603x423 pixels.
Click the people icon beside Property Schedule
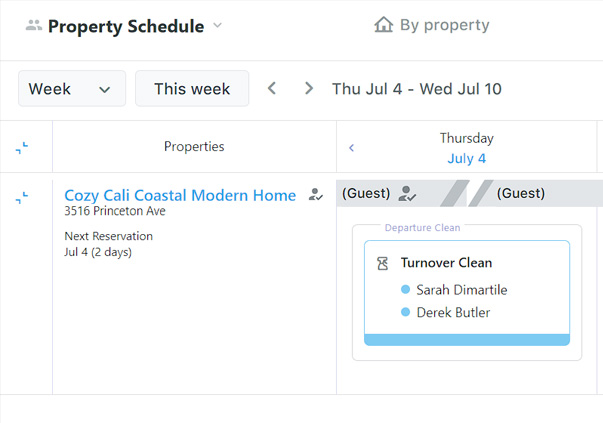pyautogui.click(x=34, y=26)
